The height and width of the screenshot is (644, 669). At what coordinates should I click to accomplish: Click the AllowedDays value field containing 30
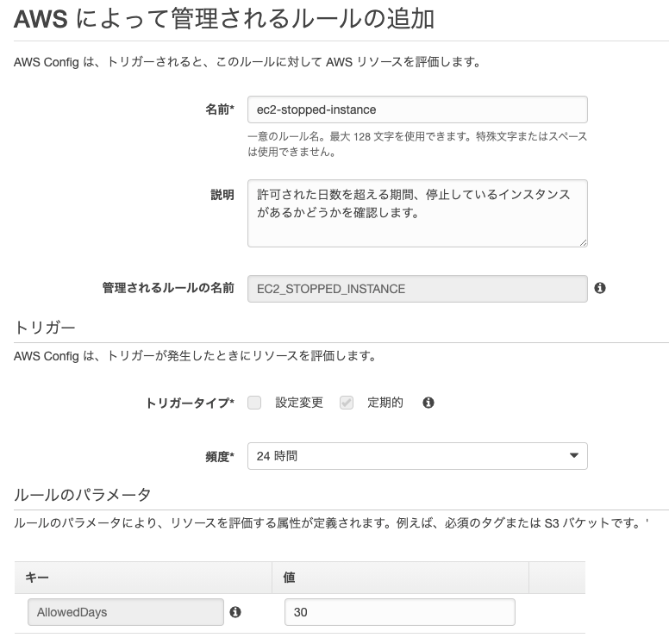coord(399,612)
